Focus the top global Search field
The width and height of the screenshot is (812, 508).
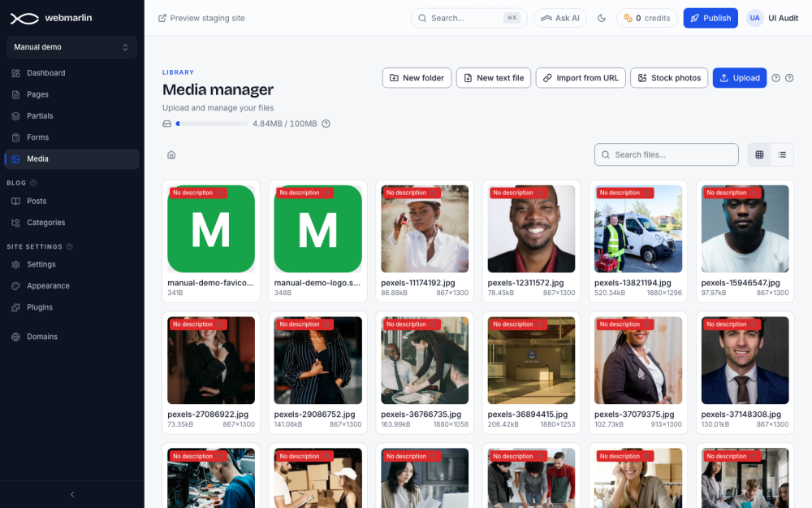coord(469,18)
